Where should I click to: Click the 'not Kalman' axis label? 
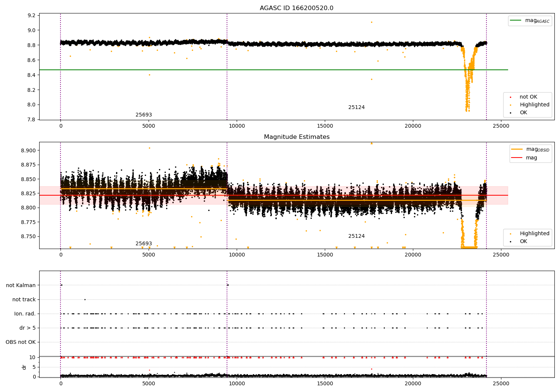point(21,285)
